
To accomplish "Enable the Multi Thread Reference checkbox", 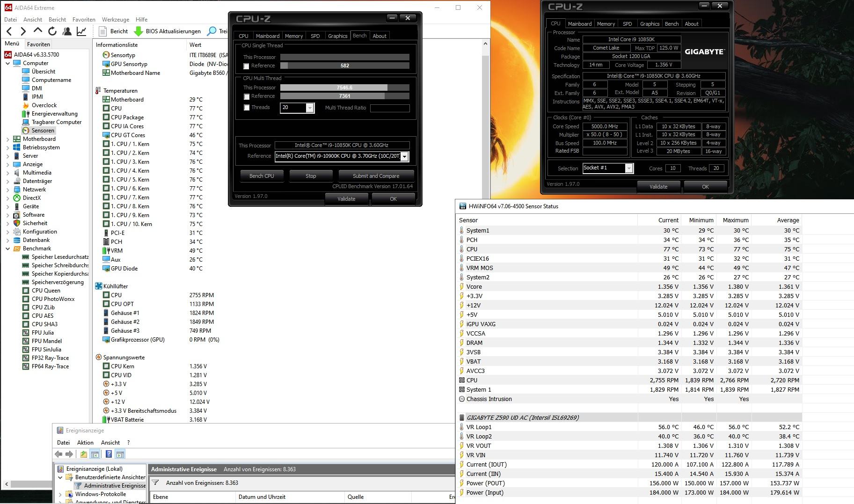I will pyautogui.click(x=246, y=96).
